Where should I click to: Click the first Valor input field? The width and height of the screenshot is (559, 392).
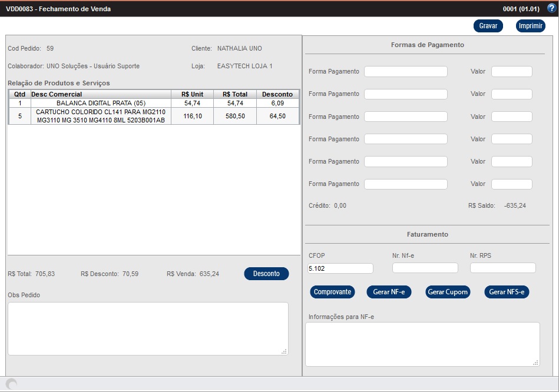point(511,72)
